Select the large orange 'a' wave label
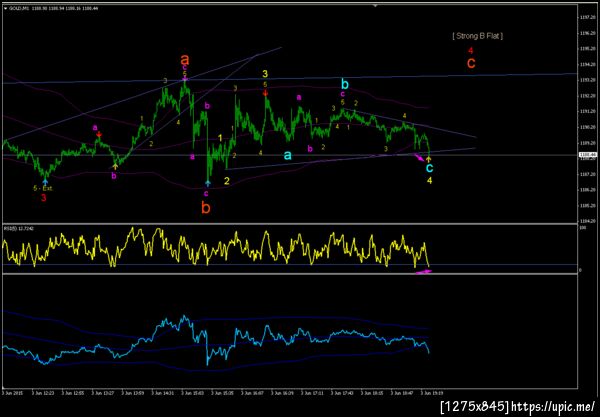 [x=184, y=60]
